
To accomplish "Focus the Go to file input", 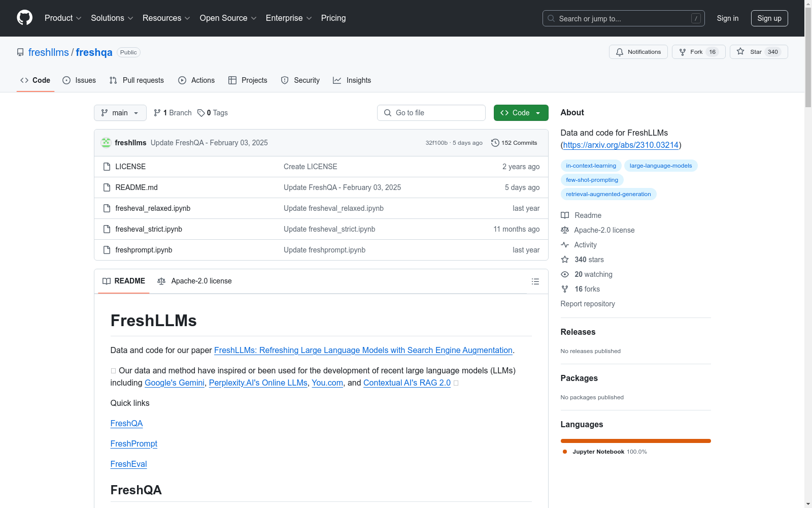I will point(431,113).
